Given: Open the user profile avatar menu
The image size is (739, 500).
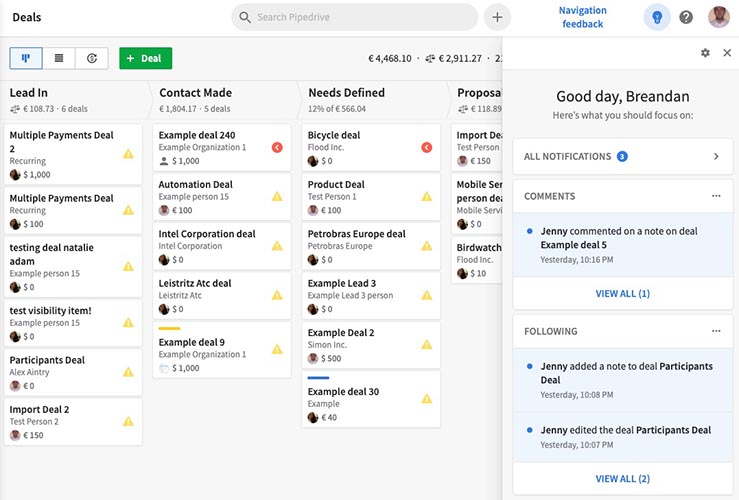Looking at the screenshot, I should pos(719,17).
